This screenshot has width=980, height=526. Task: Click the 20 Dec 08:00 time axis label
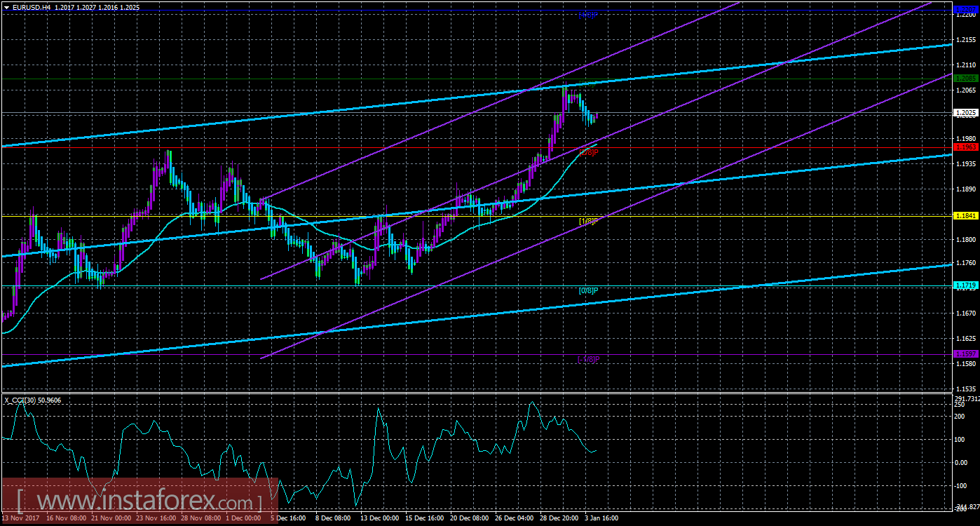point(470,518)
